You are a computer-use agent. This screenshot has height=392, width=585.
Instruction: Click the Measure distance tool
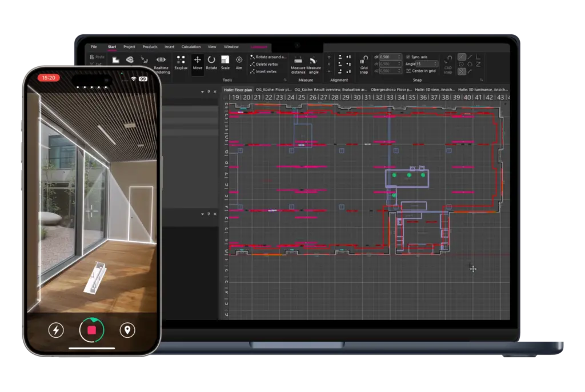pos(298,63)
